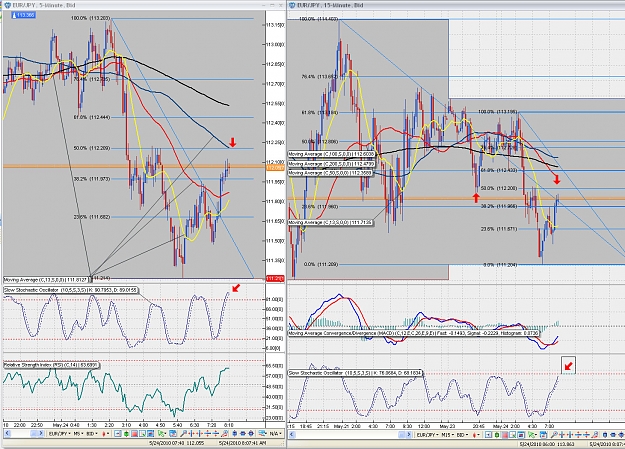Click the wide blue horizontal-fit icon in 5-minute toolbar
625x449 pixels.
point(243,433)
